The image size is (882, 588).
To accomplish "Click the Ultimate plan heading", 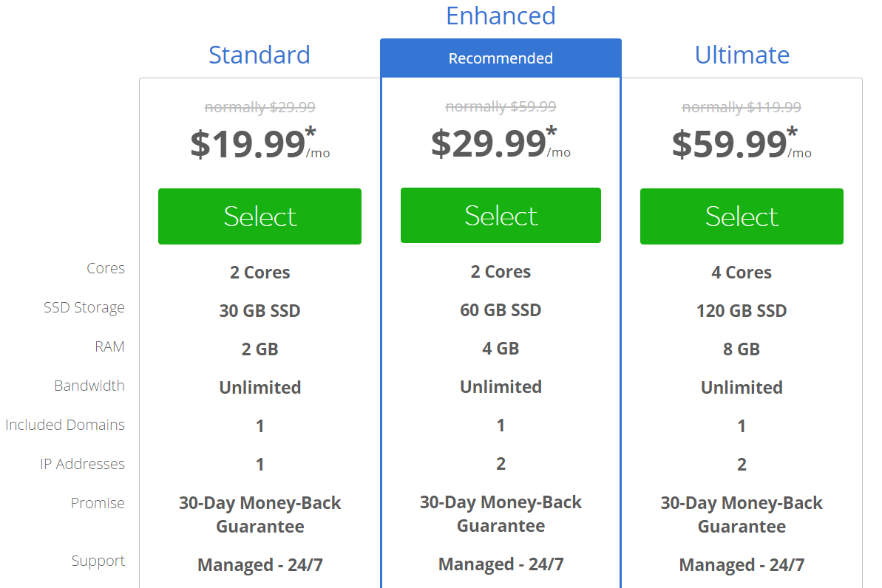I will (742, 55).
